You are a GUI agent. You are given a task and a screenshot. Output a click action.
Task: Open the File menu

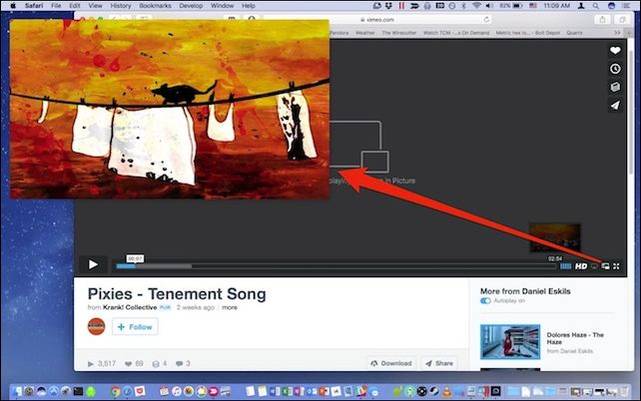pos(56,6)
